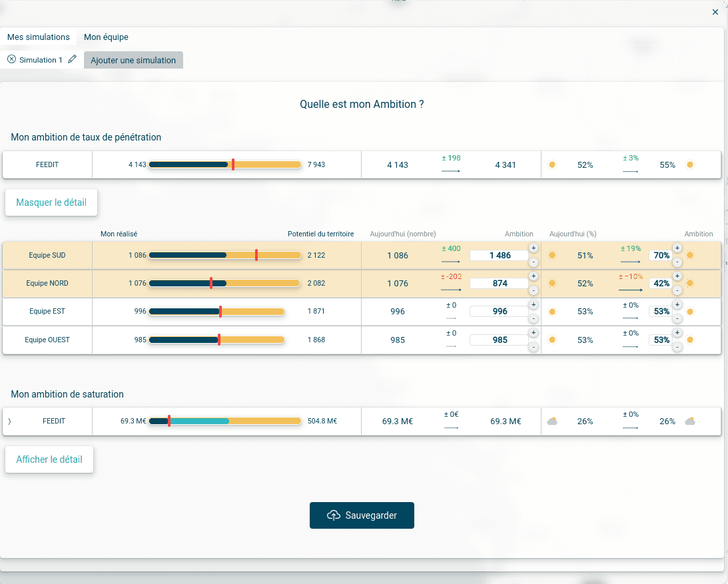The width and height of the screenshot is (728, 584).
Task: Edit Equipe SUD ambition field 1 486
Action: click(x=500, y=255)
